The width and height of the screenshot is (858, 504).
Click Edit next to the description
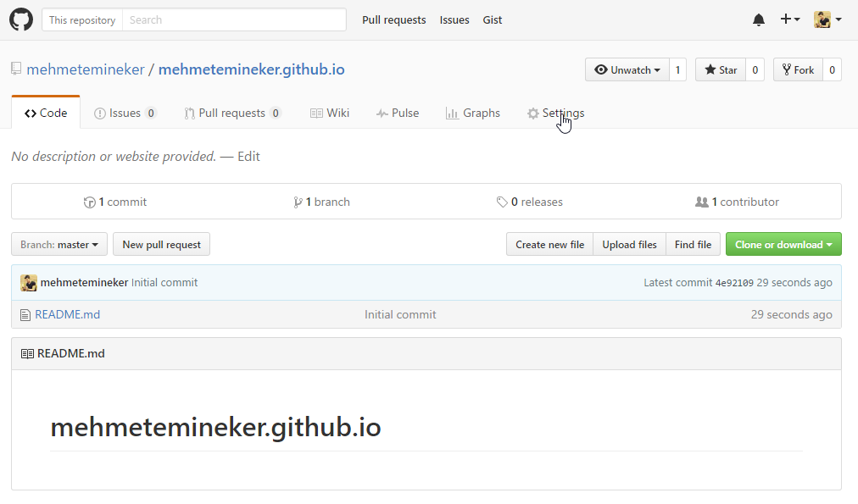point(248,157)
